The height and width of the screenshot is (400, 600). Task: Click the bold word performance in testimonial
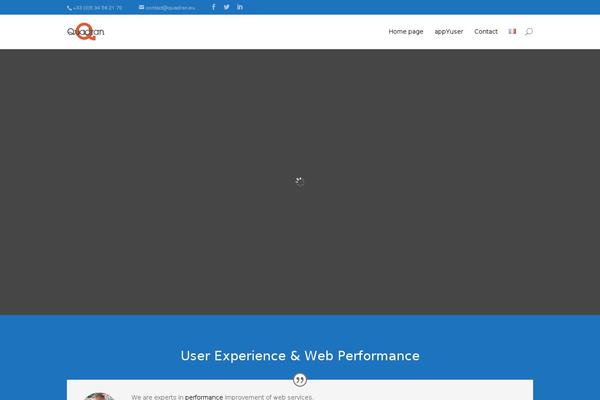(x=204, y=397)
